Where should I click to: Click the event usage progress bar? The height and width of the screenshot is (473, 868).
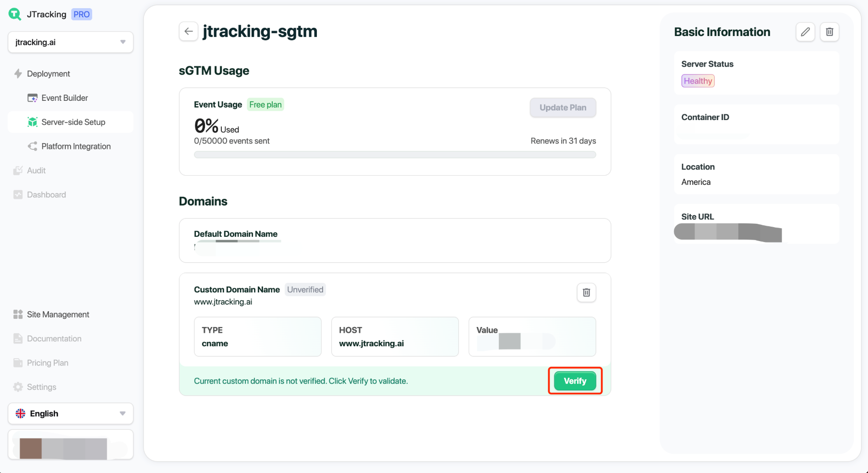point(395,155)
